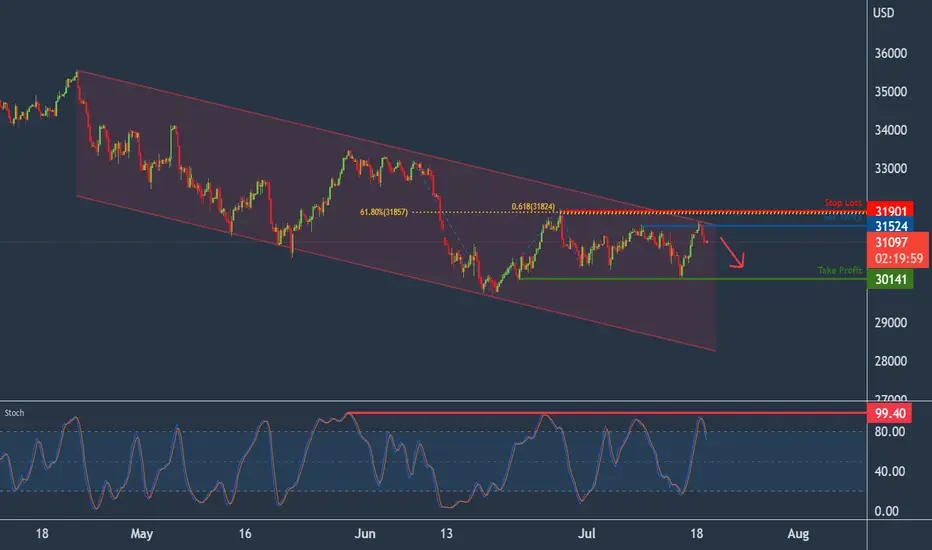Click the 35000 price axis value

point(890,92)
